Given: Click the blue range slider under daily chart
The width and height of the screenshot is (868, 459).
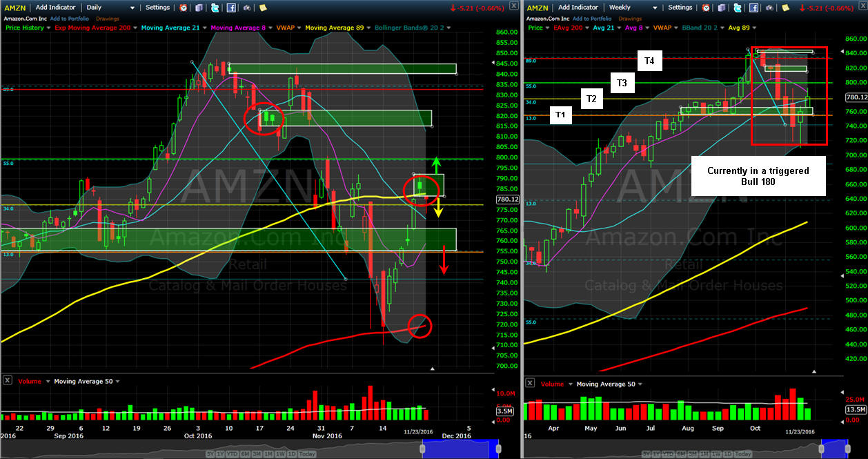Looking at the screenshot, I should (460, 449).
